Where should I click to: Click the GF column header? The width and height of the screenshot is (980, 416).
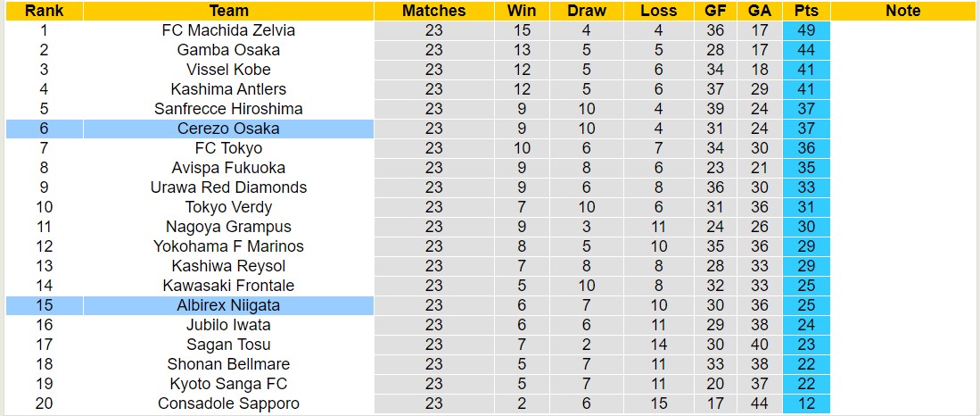tap(715, 11)
